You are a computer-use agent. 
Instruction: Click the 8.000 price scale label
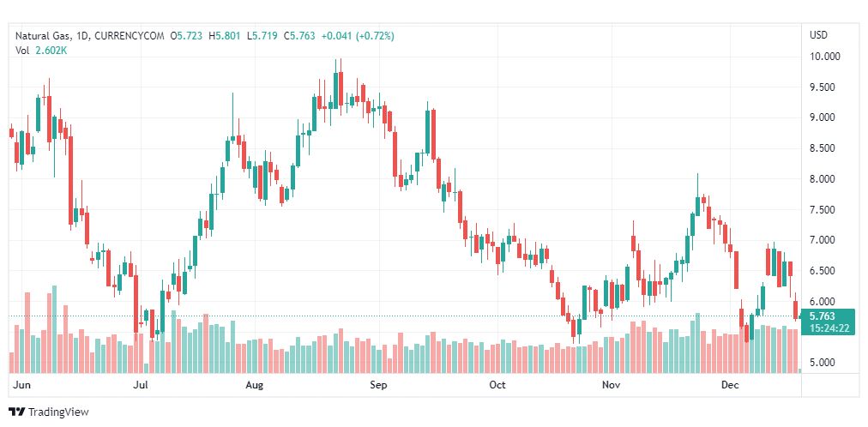825,179
